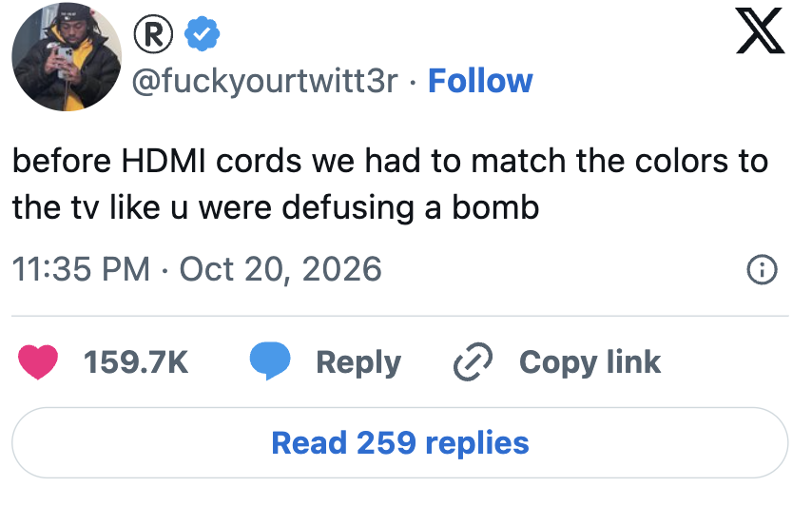812x506 pixels.
Task: Click the word colors in tweet text
Action: coord(682,161)
